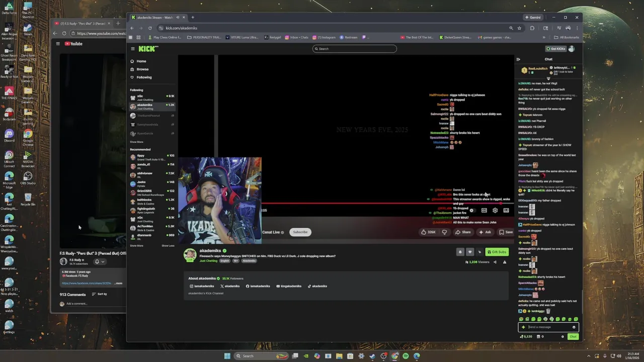Expand Show More under Recommended
This screenshot has height=362, width=644.
point(136,246)
